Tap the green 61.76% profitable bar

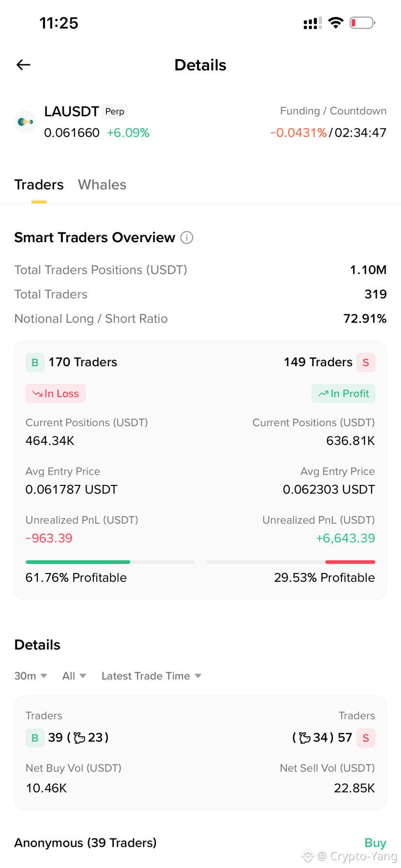click(78, 562)
